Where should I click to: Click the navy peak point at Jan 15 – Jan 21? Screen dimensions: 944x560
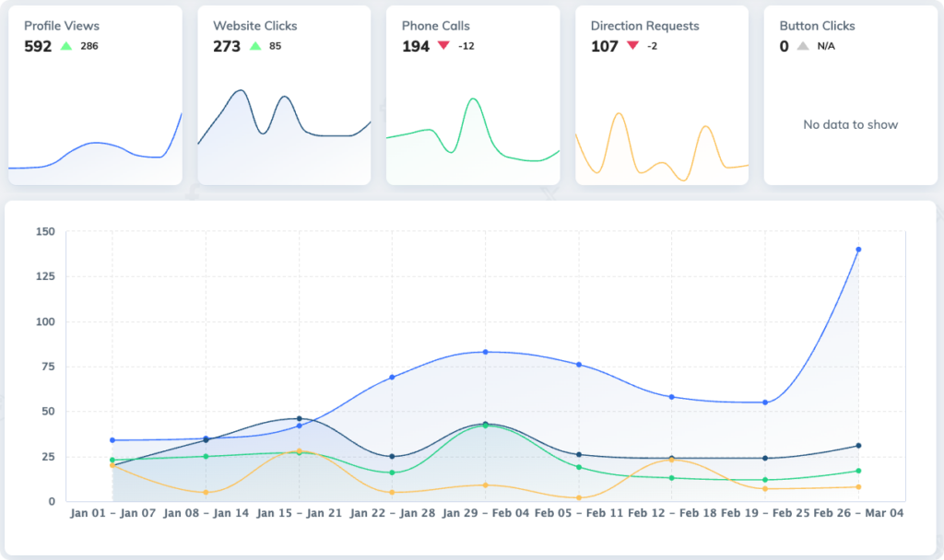pyautogui.click(x=300, y=417)
